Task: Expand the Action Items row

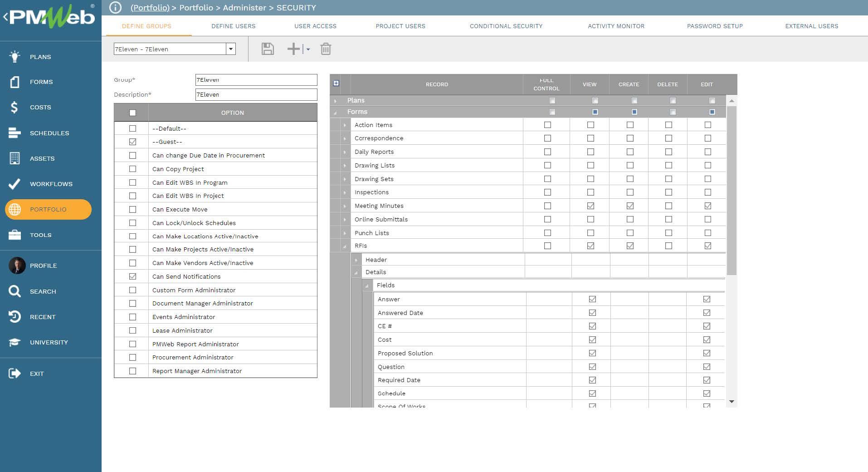Action: (x=345, y=125)
